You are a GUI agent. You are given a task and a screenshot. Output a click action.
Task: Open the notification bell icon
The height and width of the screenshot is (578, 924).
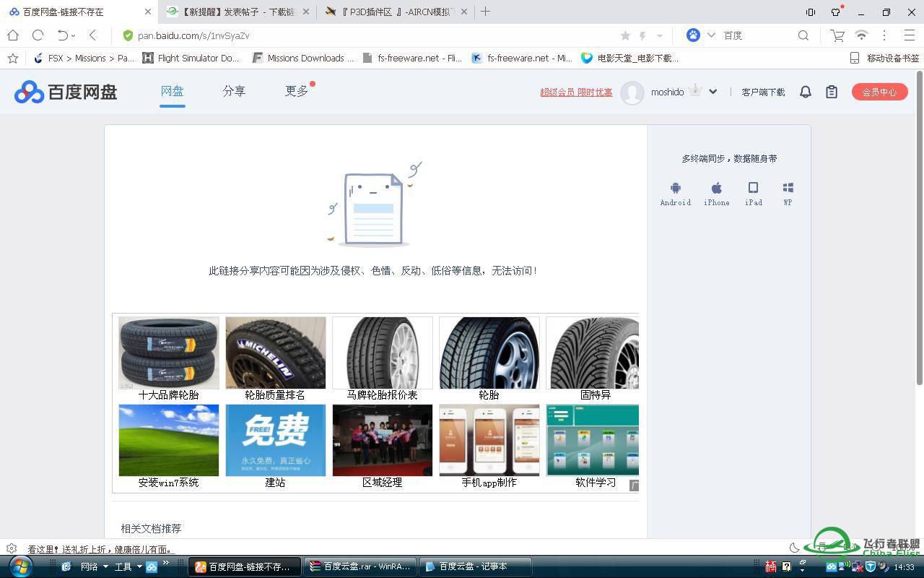coord(806,92)
